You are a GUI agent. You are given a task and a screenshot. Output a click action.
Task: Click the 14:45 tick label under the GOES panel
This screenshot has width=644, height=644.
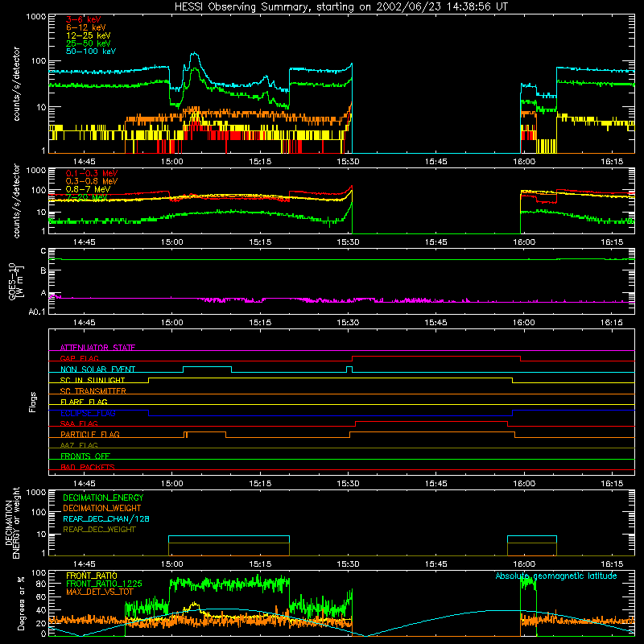point(85,323)
